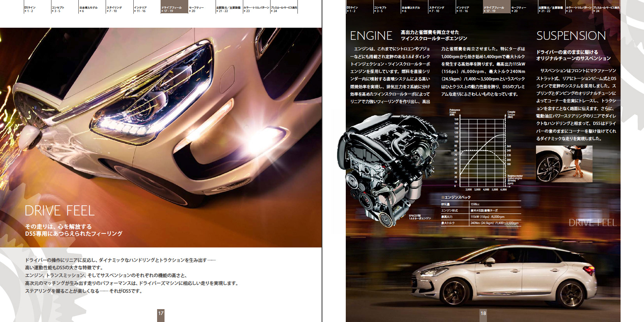The width and height of the screenshot is (644, 322).
Task: Select インテリア 11-16 tab on page 18
Action: tap(469, 7)
